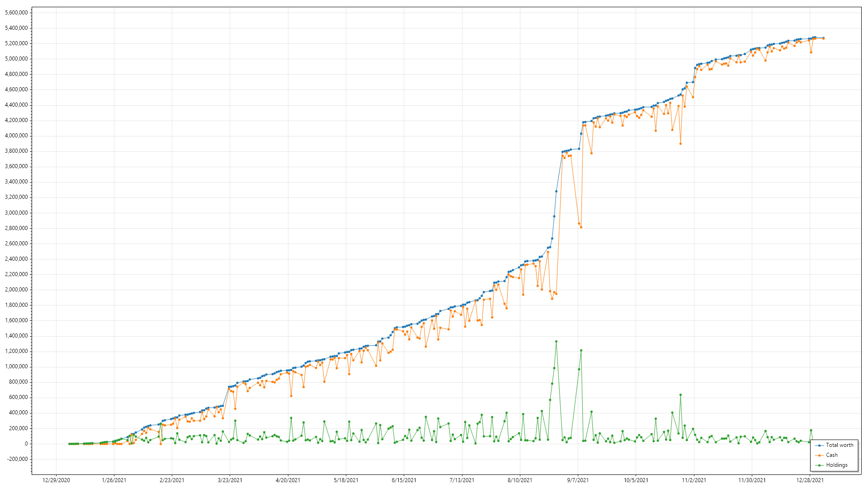Click the 9/7/2021 date axis label

(x=578, y=480)
